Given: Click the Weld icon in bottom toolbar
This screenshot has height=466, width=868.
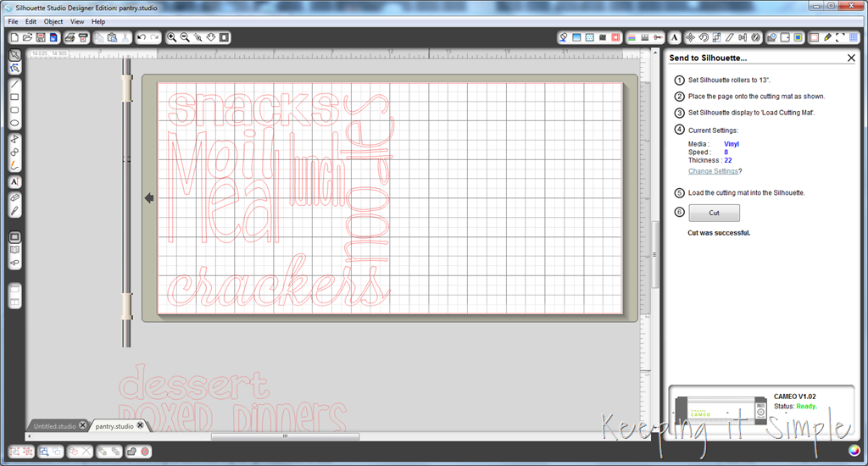Looking at the screenshot, I should [131, 452].
